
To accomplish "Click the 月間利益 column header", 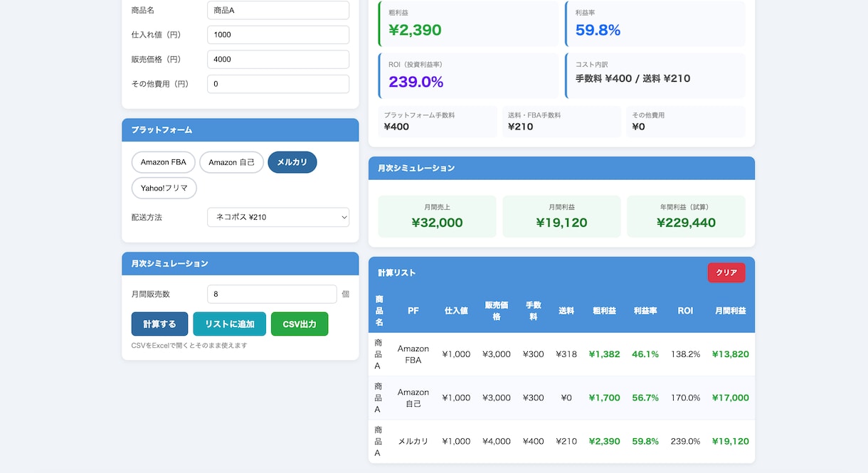I will [x=731, y=311].
